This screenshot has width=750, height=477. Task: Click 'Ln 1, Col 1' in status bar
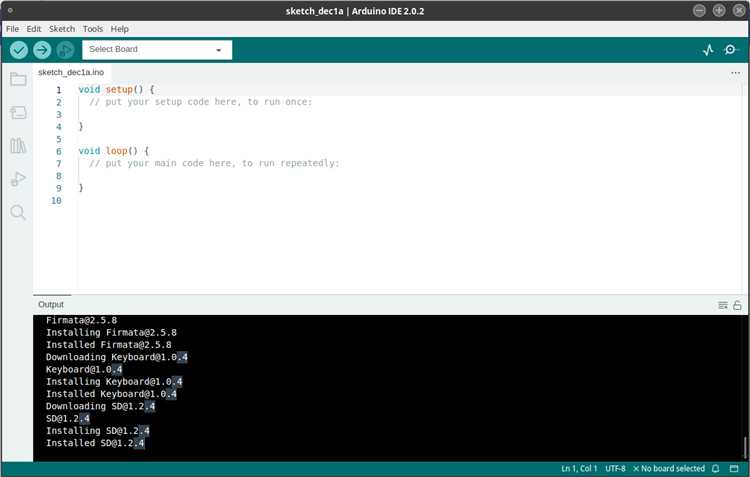579,468
